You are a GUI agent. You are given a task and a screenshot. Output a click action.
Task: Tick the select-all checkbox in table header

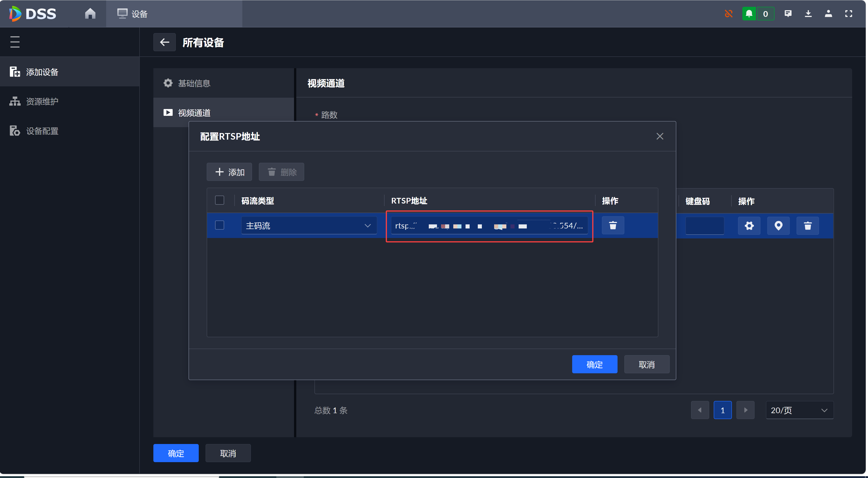click(x=219, y=200)
